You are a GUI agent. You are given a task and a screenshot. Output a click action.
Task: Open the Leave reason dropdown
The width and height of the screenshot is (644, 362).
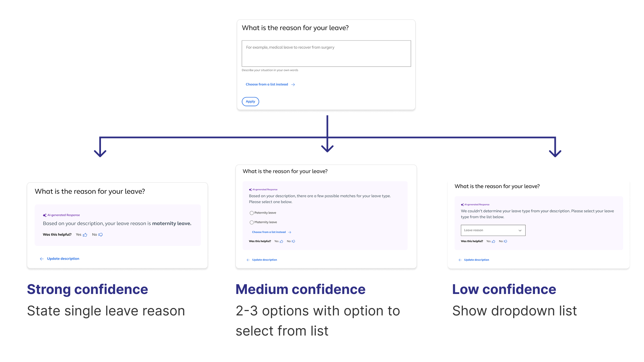[x=493, y=230]
